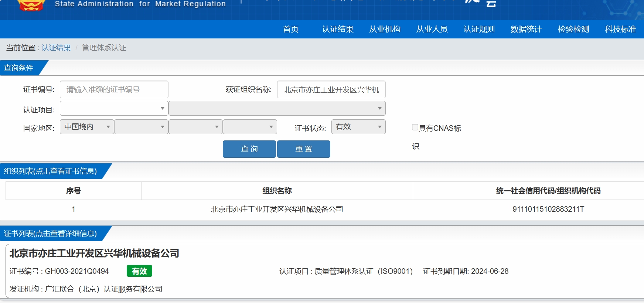Open the 证书状态 dropdown showing 有效
Viewport: 644px width, 303px height.
click(x=358, y=127)
